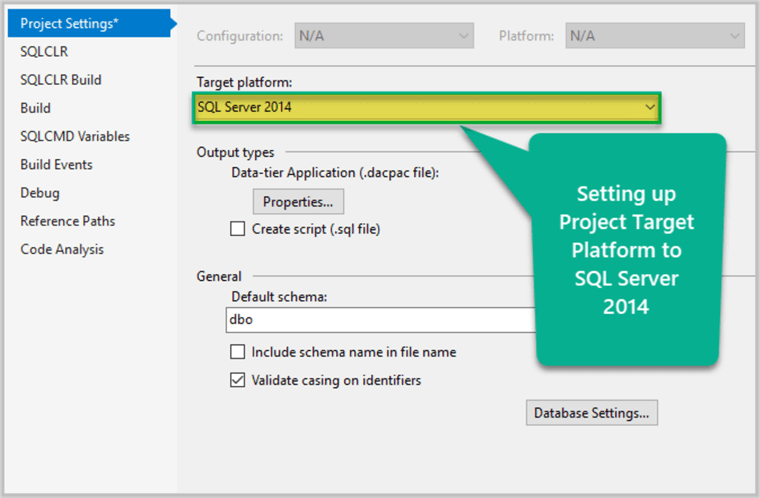Open the SQLCLR Build tab
The width and height of the screenshot is (760, 498).
click(x=61, y=80)
